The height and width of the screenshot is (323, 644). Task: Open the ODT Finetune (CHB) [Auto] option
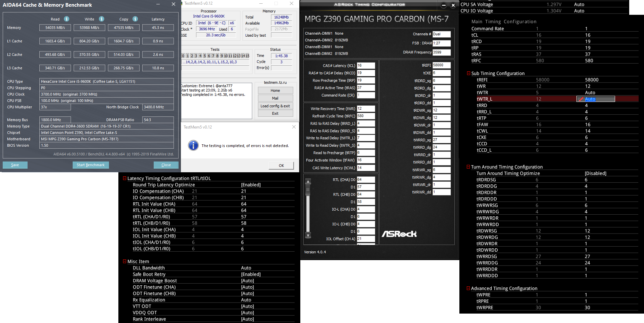[x=248, y=293]
